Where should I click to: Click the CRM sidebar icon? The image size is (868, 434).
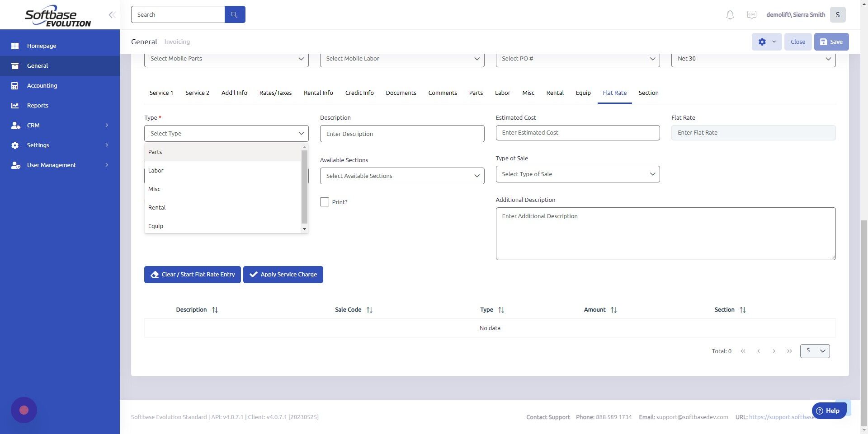pyautogui.click(x=15, y=125)
